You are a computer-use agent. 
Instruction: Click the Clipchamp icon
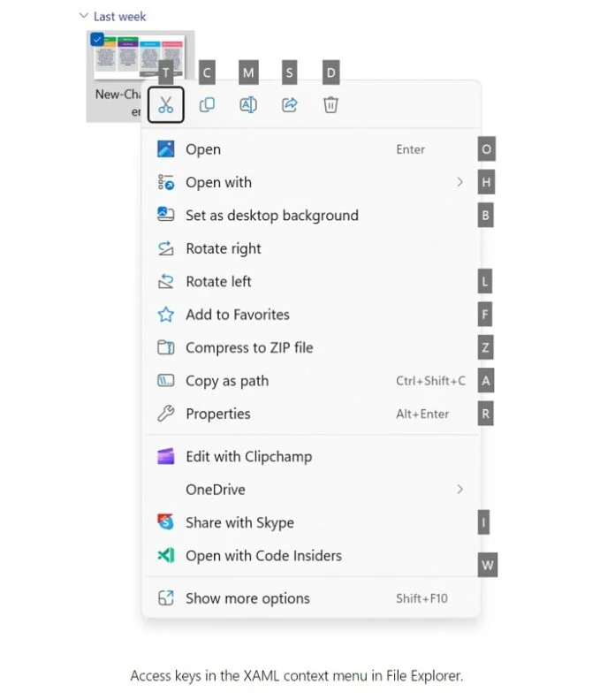165,456
